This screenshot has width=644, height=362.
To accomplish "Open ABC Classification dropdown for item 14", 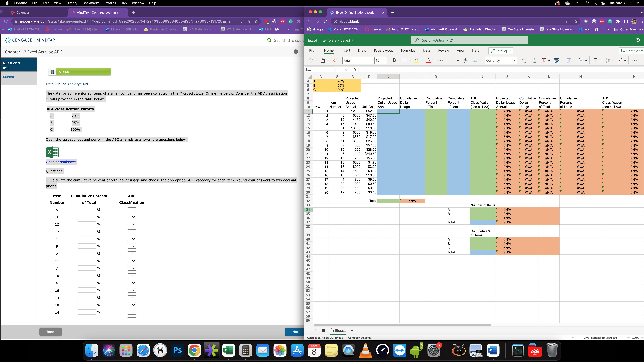I will coord(131,312).
